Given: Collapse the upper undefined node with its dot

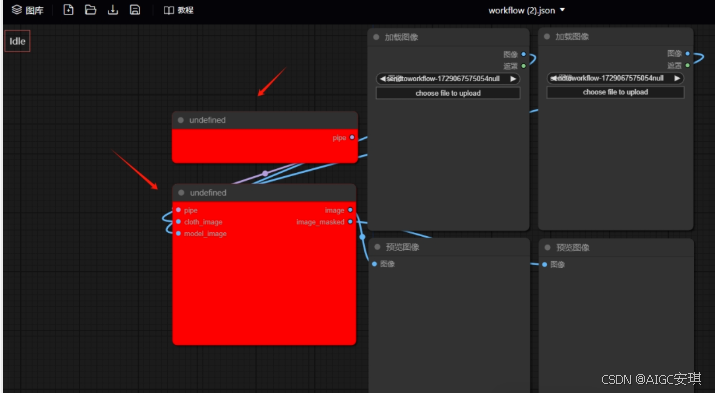Looking at the screenshot, I should [x=181, y=120].
